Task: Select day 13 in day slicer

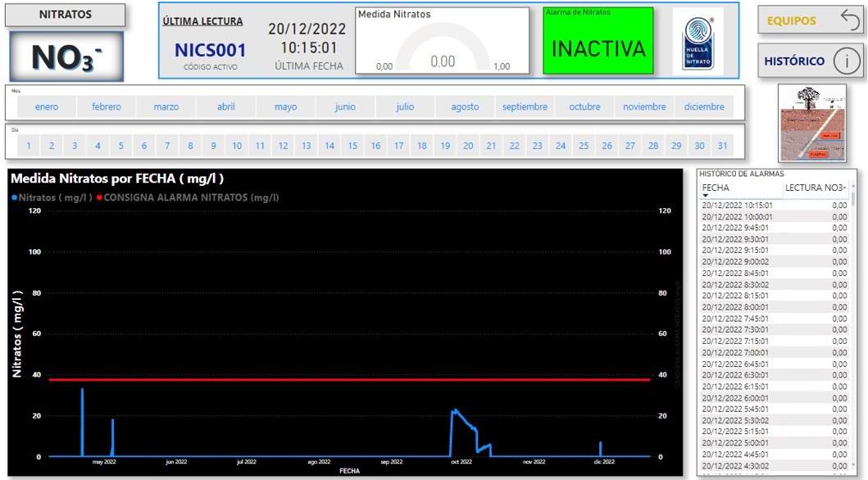Action: (306, 146)
